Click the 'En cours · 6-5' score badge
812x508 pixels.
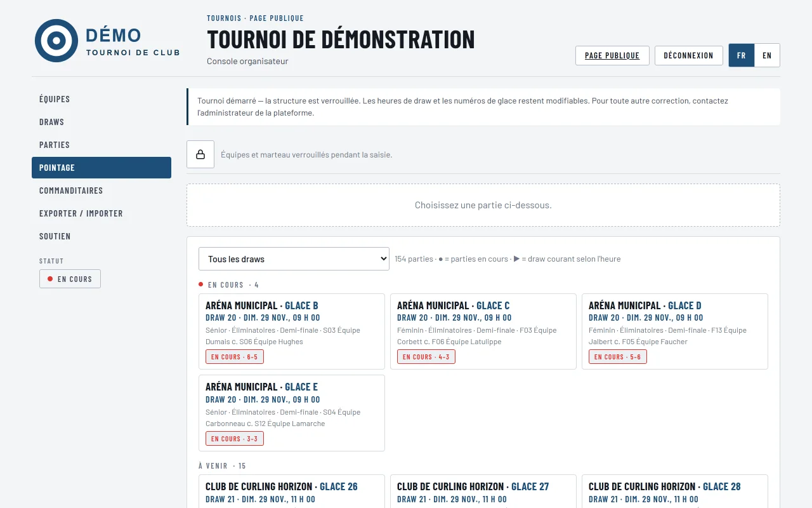point(235,357)
